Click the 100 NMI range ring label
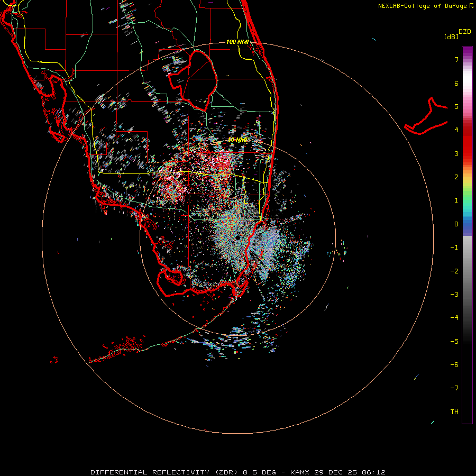Viewport: 476px width, 476px height. (237, 42)
